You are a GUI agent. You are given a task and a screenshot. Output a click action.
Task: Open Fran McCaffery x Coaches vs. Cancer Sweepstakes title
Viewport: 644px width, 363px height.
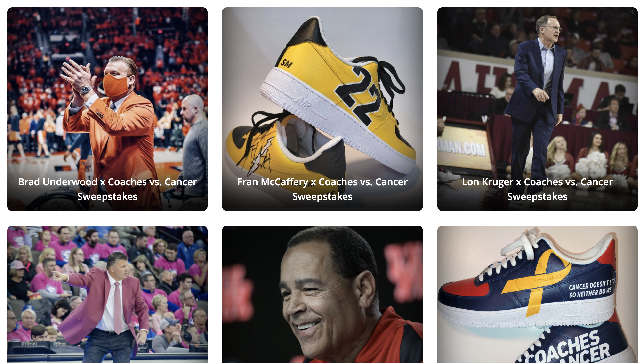pyautogui.click(x=322, y=189)
